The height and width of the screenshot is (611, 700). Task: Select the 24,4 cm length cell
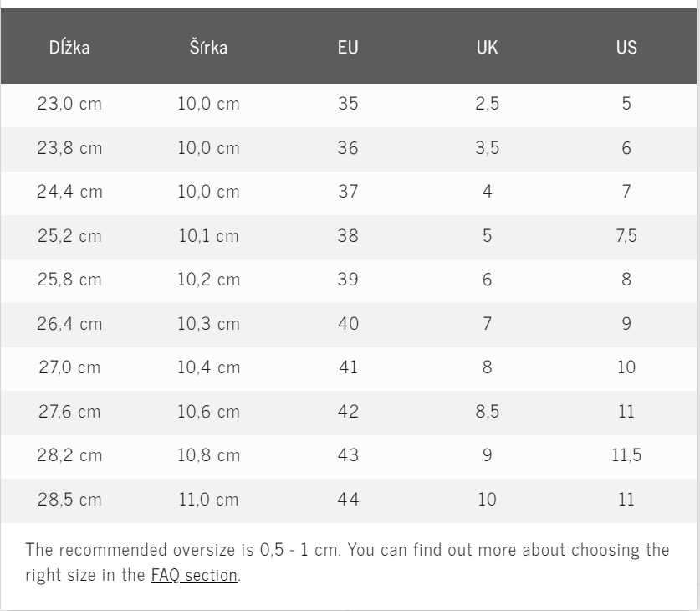point(69,192)
